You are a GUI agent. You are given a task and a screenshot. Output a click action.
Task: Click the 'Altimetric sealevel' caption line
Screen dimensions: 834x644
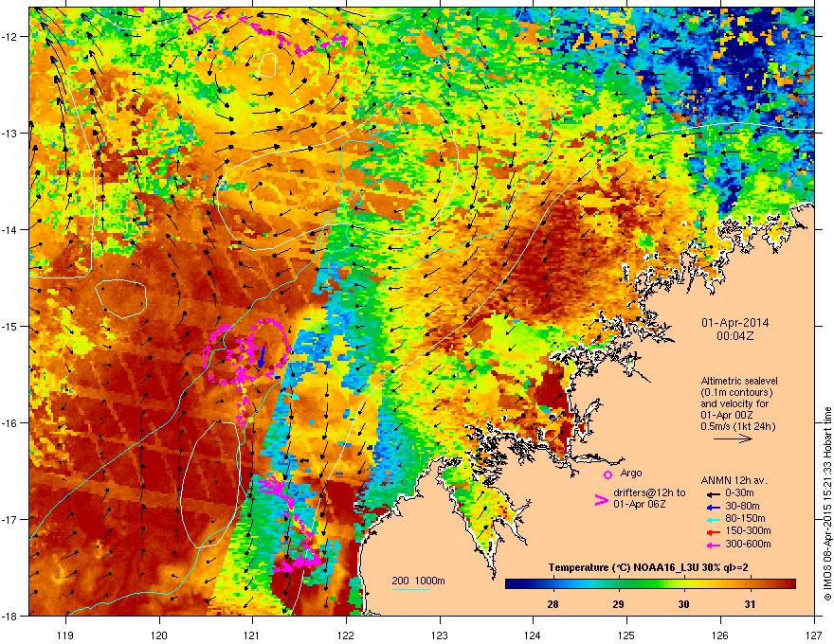pyautogui.click(x=739, y=381)
